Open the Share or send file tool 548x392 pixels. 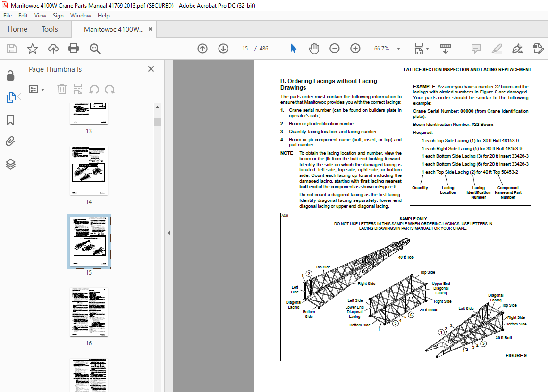point(538,49)
